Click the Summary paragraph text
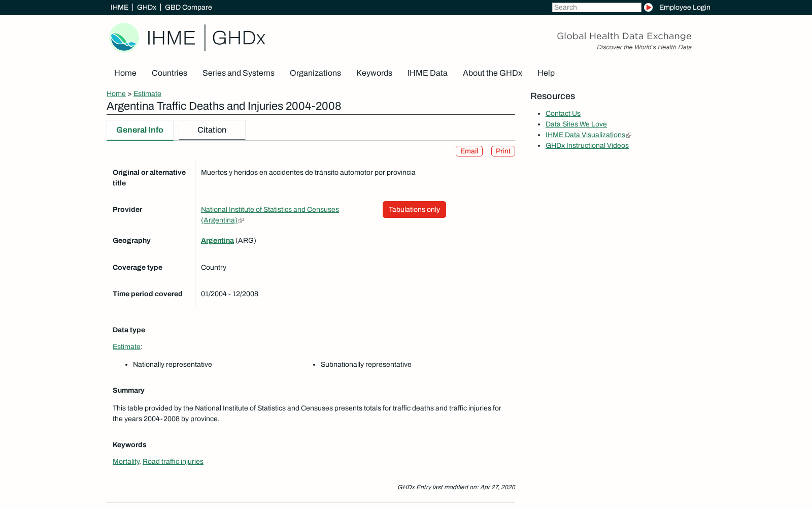 (307, 414)
